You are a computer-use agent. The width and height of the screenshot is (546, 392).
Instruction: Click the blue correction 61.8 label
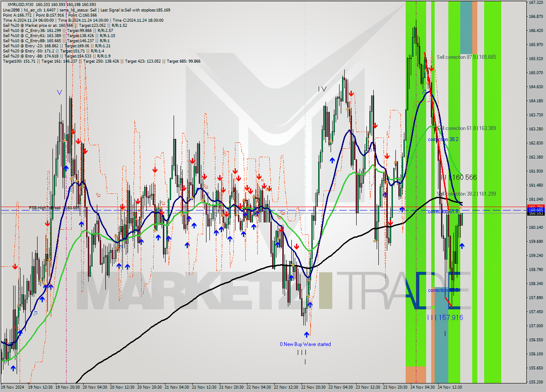(x=443, y=211)
